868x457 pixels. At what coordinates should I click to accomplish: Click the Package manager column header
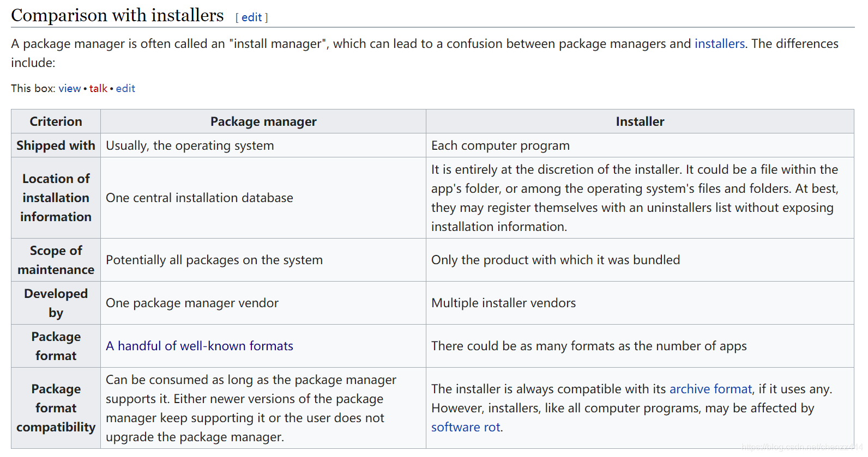(x=263, y=121)
